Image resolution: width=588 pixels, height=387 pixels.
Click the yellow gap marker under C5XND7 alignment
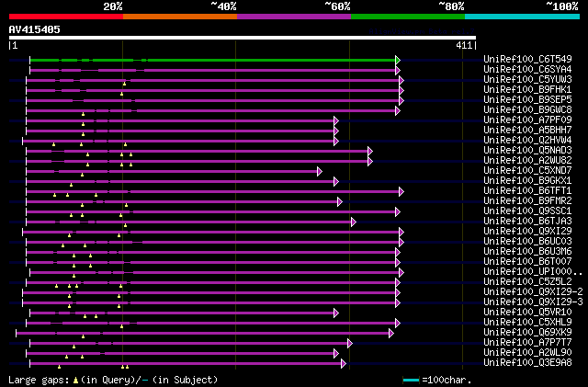(x=82, y=175)
